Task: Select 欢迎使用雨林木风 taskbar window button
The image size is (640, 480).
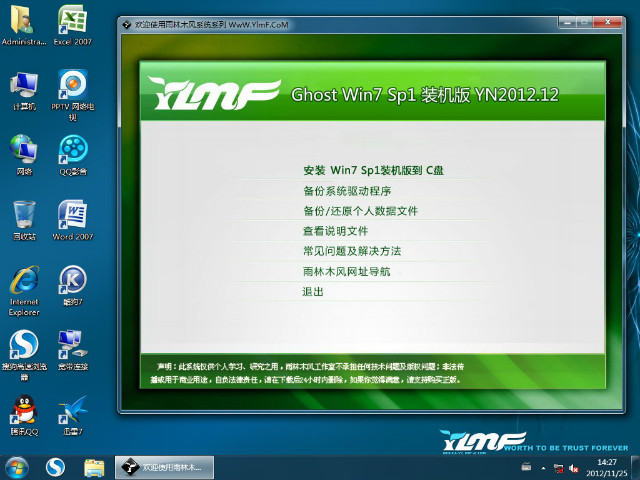Action: (x=164, y=467)
